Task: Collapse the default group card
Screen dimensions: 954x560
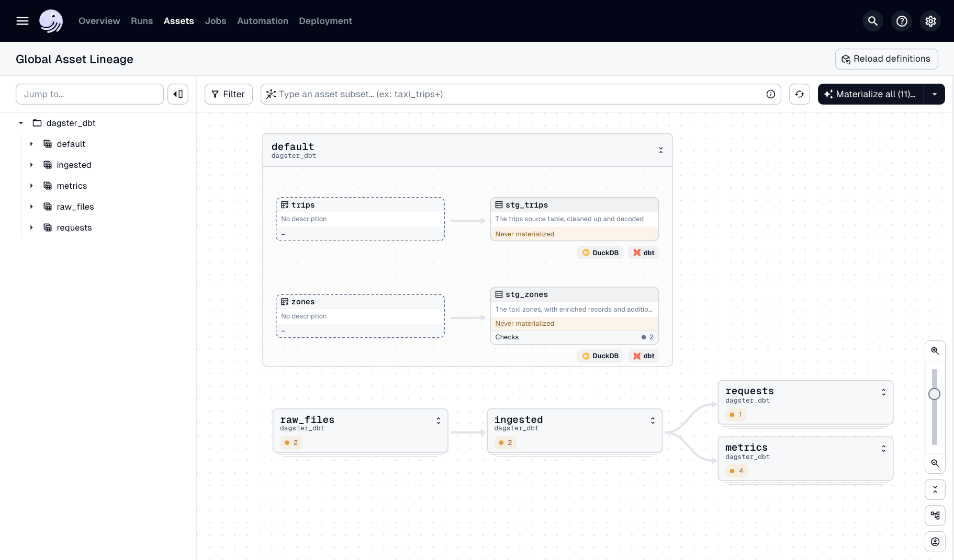Action: tap(660, 150)
